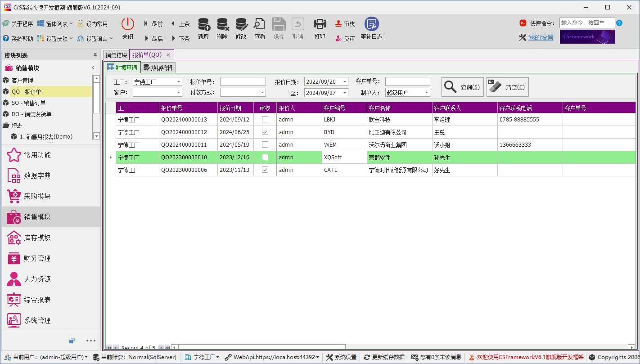Viewport: 640px width, 364px height.
Task: Click 修改 database edit icon
Action: [241, 24]
